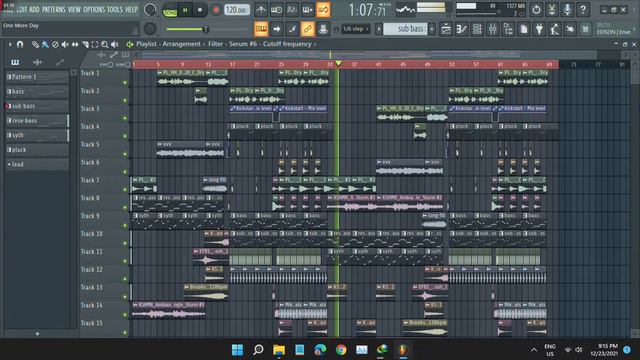Open the shopping cart content library
This screenshot has height=360, width=640.
pos(586,29)
